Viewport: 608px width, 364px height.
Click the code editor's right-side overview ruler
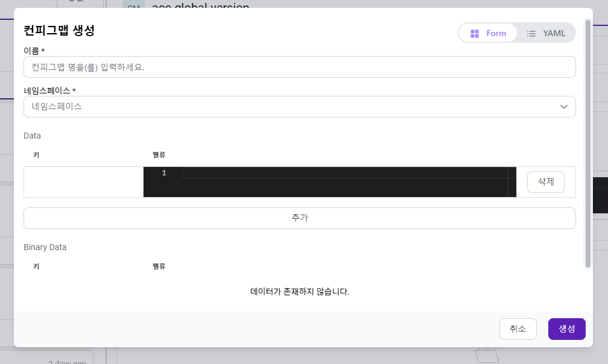[512, 182]
